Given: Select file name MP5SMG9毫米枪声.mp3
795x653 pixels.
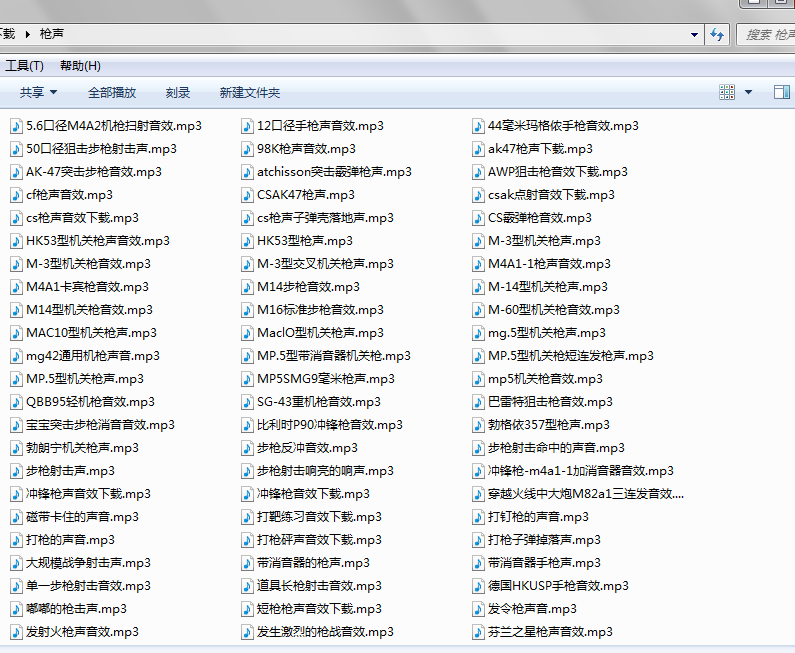Looking at the screenshot, I should point(326,379).
